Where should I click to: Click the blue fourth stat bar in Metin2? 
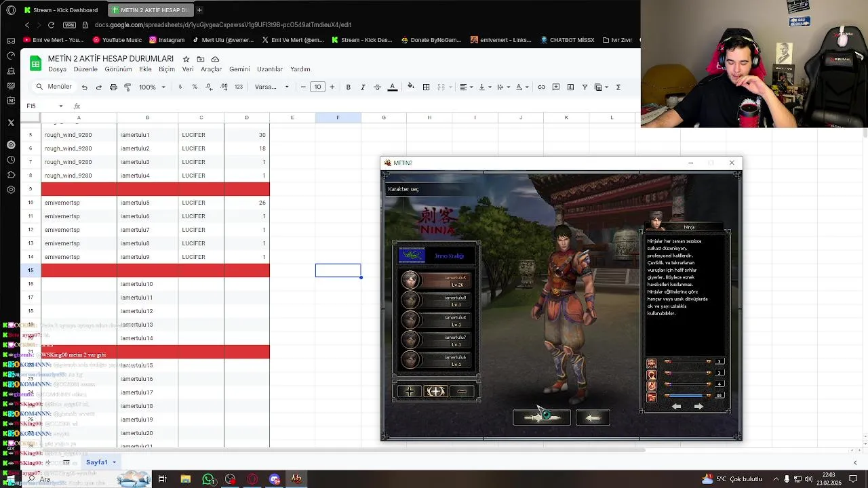pos(688,395)
